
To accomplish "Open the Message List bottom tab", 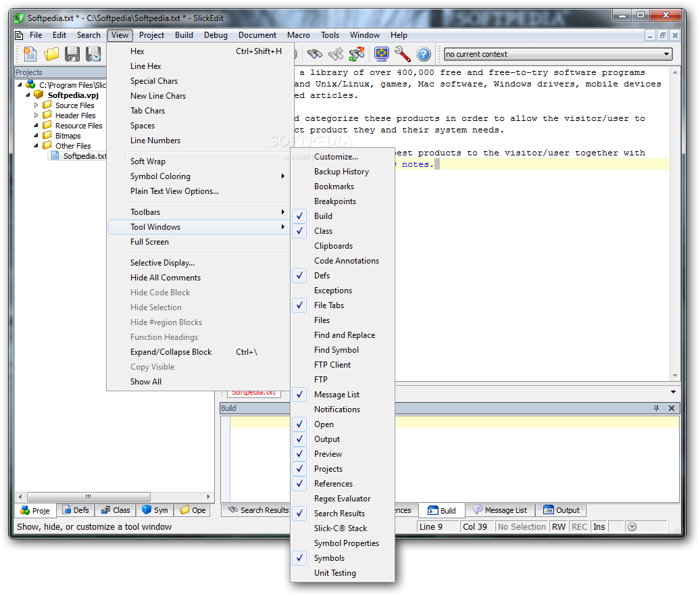I will point(501,510).
